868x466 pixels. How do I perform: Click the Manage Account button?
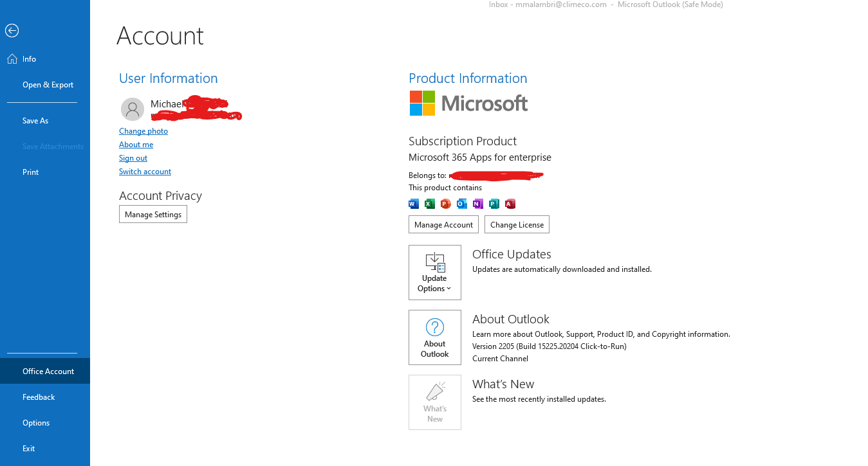coord(443,225)
